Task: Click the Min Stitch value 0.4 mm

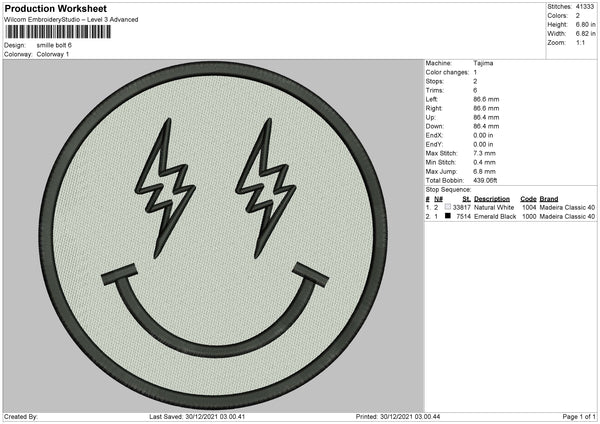Action: [x=484, y=162]
